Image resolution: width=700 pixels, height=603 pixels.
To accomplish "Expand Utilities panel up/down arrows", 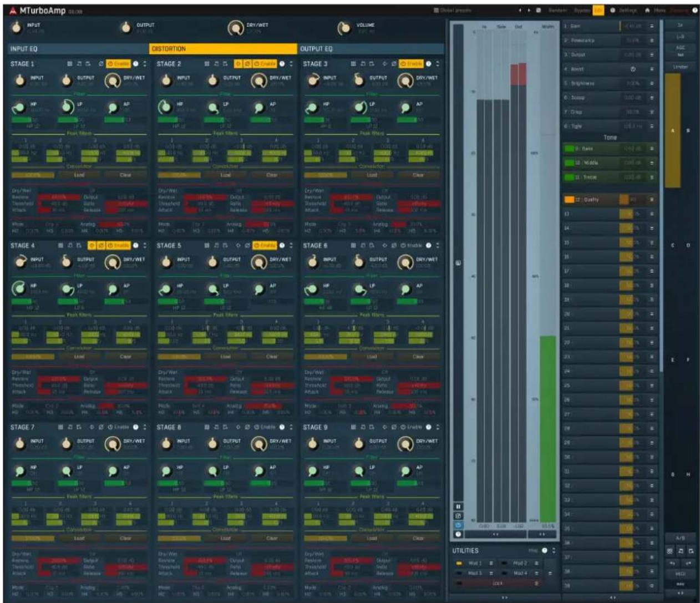I will (553, 550).
